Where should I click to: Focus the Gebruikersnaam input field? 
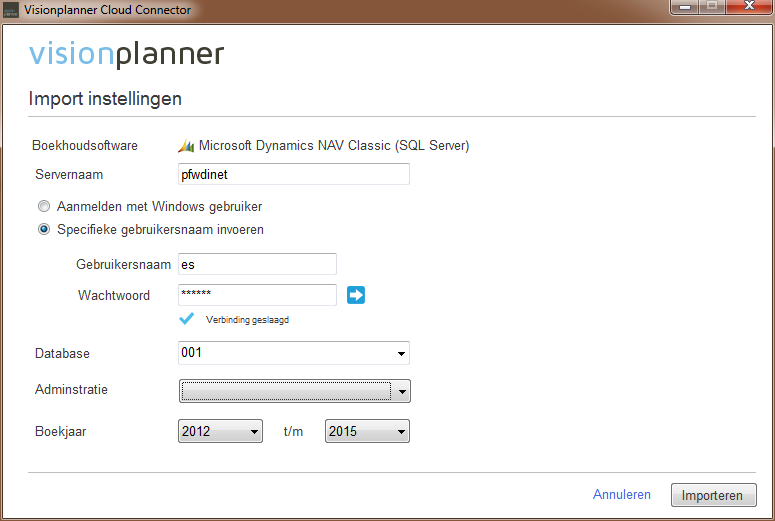pyautogui.click(x=257, y=264)
